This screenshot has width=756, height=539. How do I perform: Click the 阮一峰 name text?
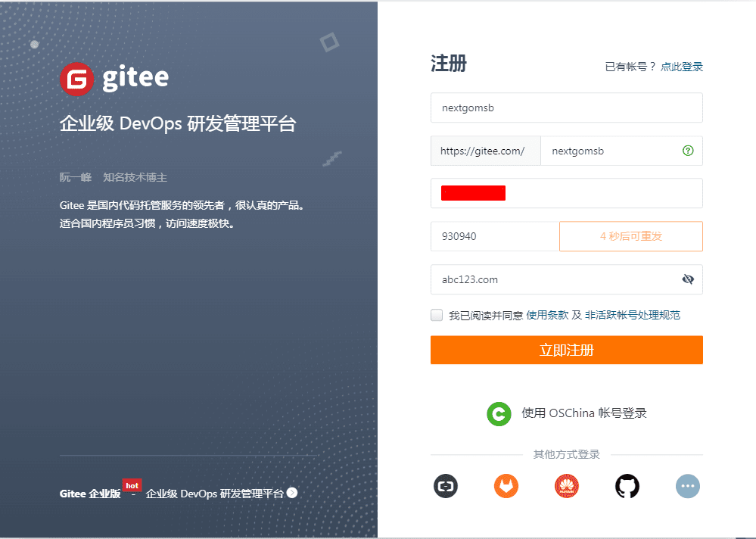coord(76,177)
